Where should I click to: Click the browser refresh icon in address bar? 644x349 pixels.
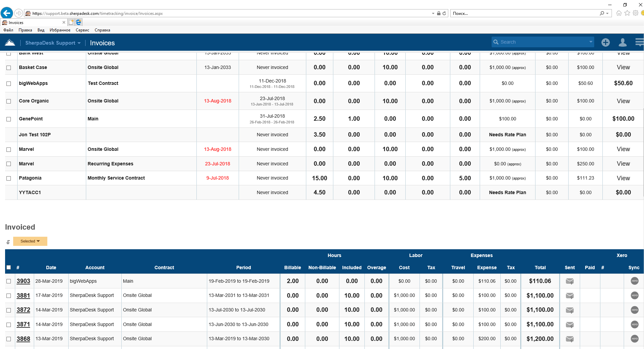coord(444,14)
